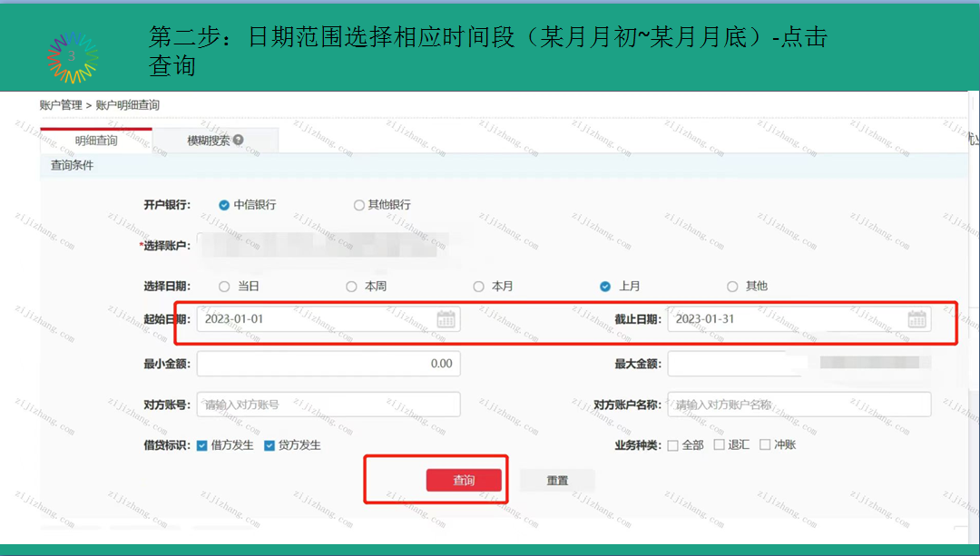
Task: Switch to the 模糊搜索 tab
Action: click(209, 141)
